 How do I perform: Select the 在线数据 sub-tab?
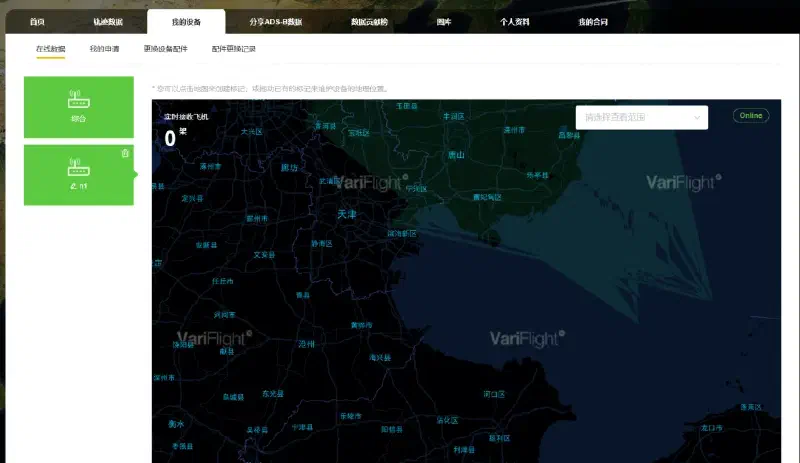(x=51, y=49)
